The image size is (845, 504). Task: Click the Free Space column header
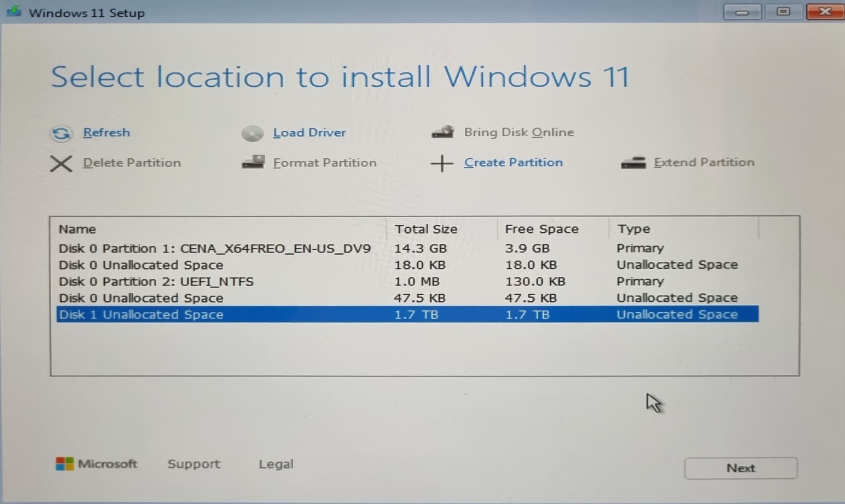pos(553,229)
